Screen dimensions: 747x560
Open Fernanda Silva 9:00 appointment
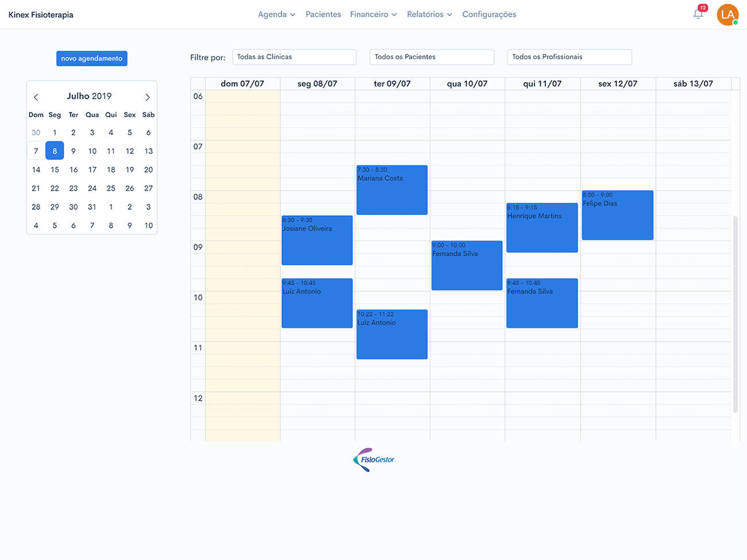pos(467,265)
